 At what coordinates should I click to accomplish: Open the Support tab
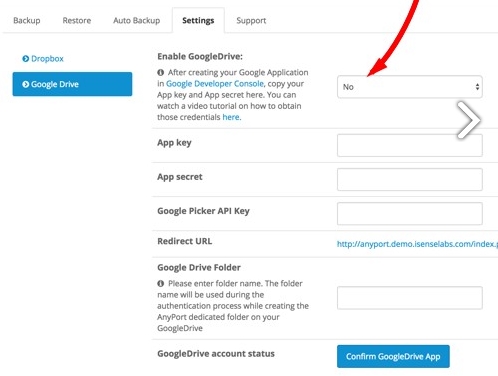251,21
